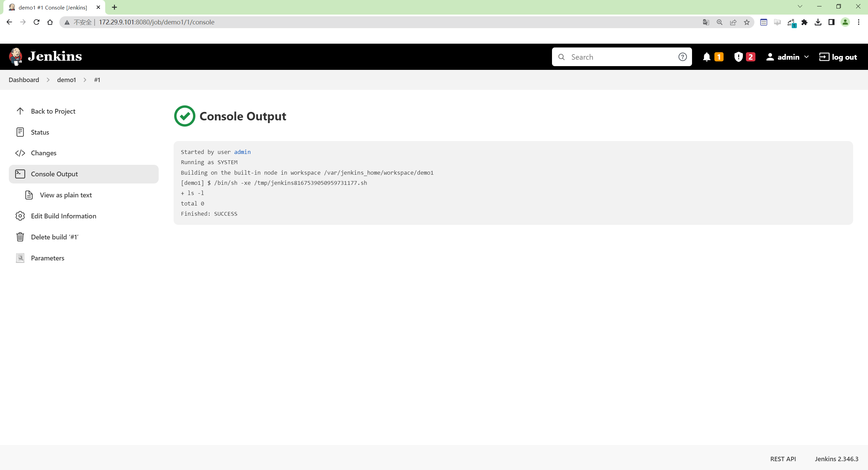Click the tab search chevron in title bar

(x=800, y=6)
